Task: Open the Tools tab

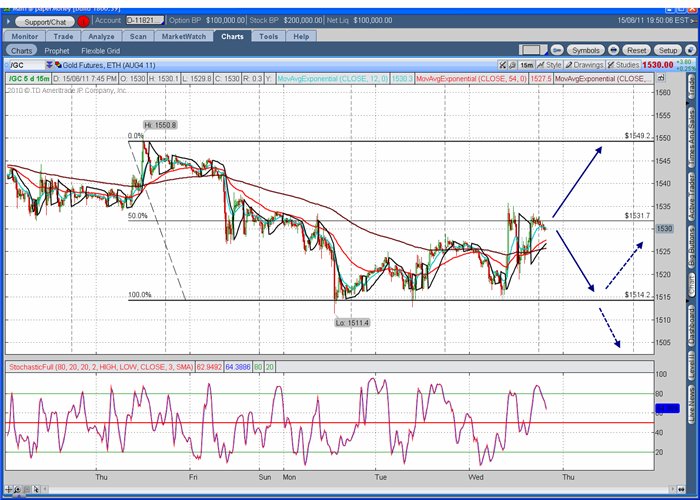Action: point(268,36)
